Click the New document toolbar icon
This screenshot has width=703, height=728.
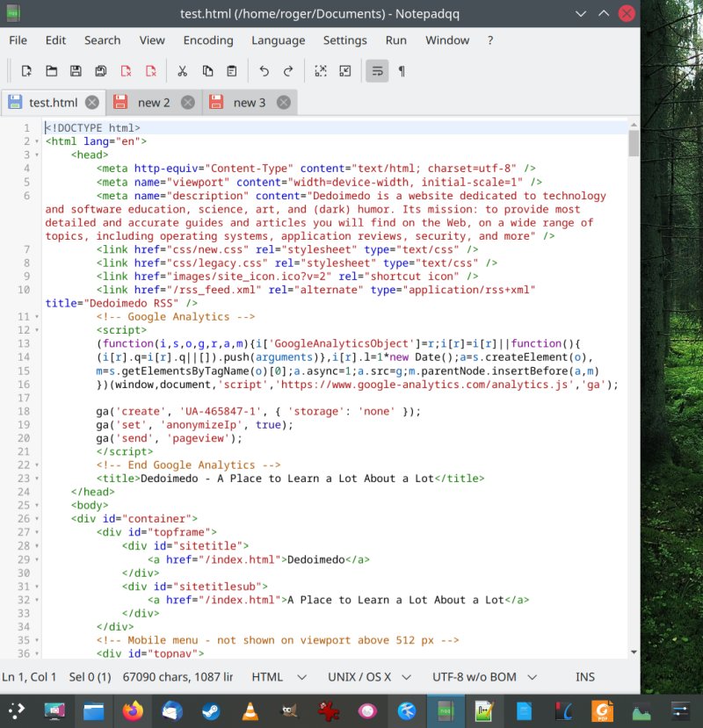pyautogui.click(x=26, y=71)
